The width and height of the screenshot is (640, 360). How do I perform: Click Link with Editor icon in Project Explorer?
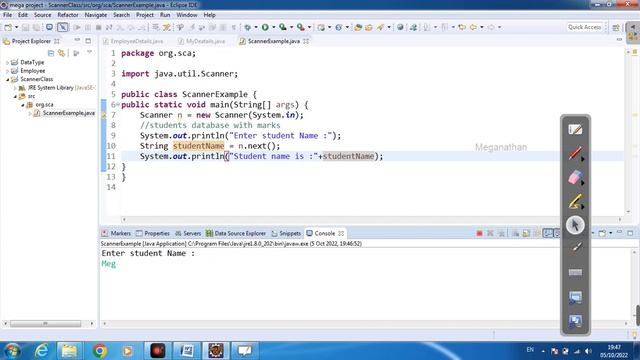[x=61, y=53]
